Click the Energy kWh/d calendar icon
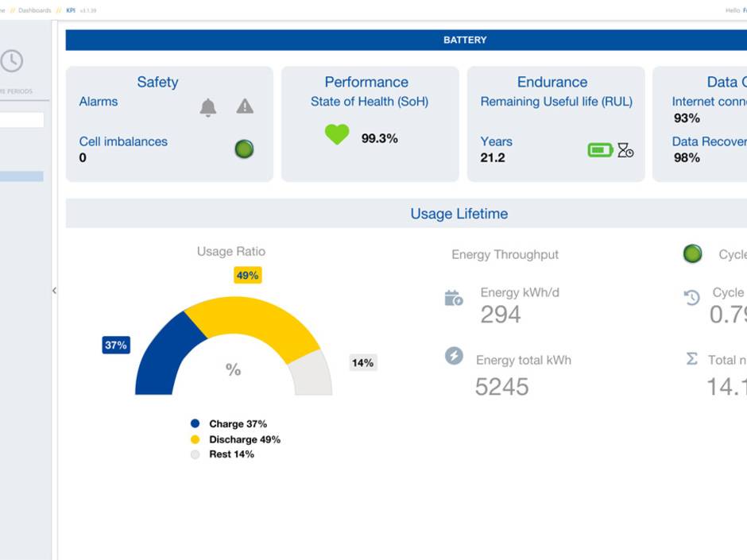Viewport: 747px width, 560px height. point(453,299)
